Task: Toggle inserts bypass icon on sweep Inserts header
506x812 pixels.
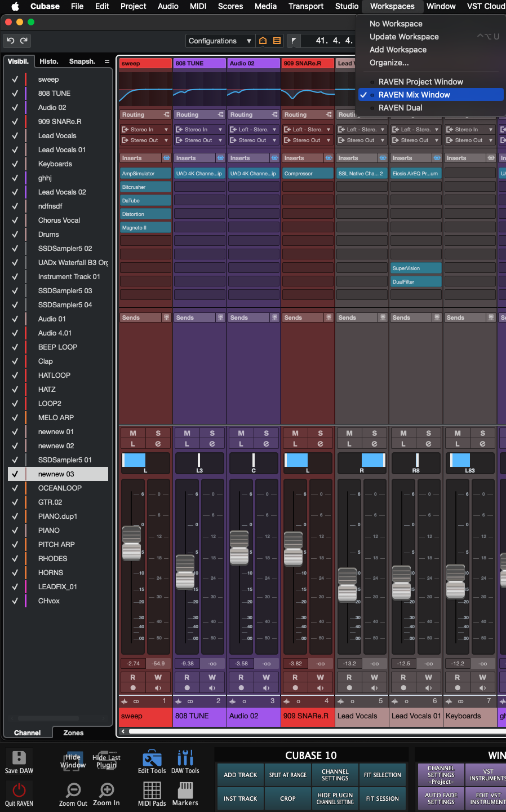Action: coord(166,158)
